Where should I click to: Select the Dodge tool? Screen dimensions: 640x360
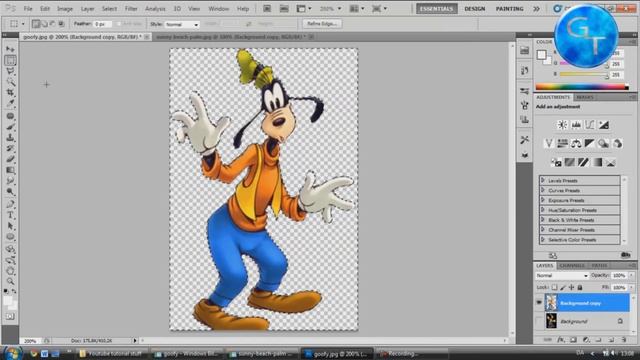[10, 191]
